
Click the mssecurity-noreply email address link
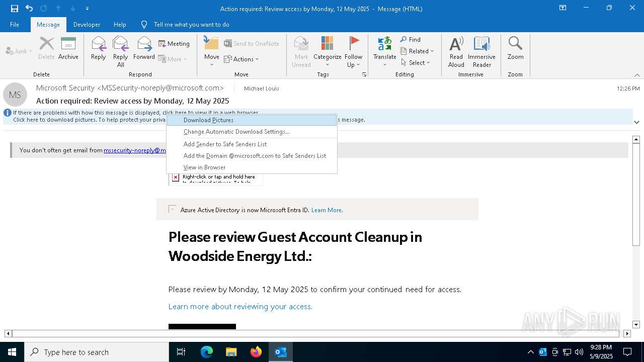coord(135,150)
